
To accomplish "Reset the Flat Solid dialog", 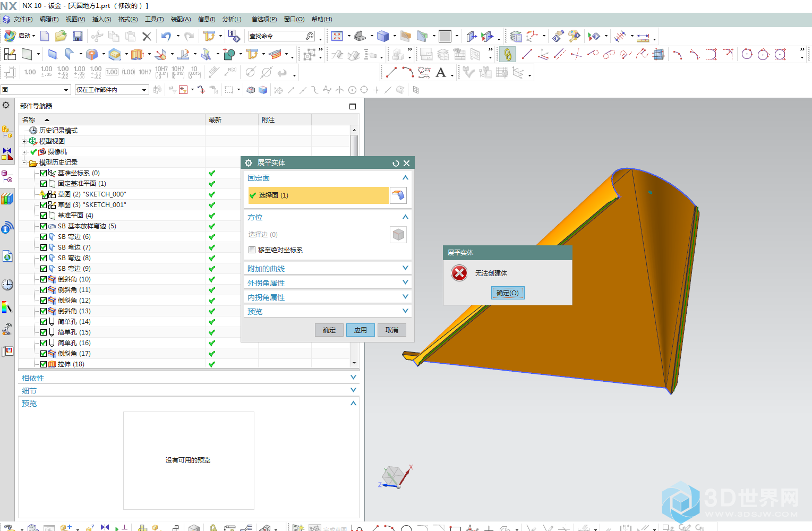I will tap(396, 163).
